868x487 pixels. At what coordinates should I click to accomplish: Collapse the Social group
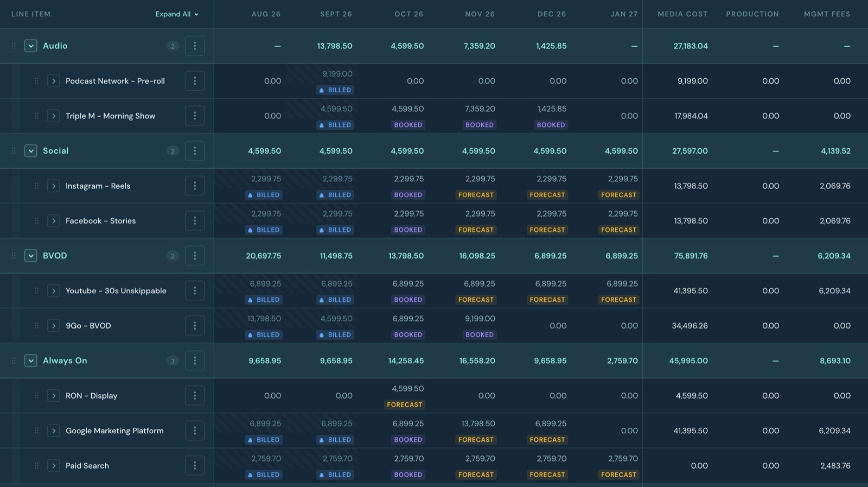coord(31,151)
